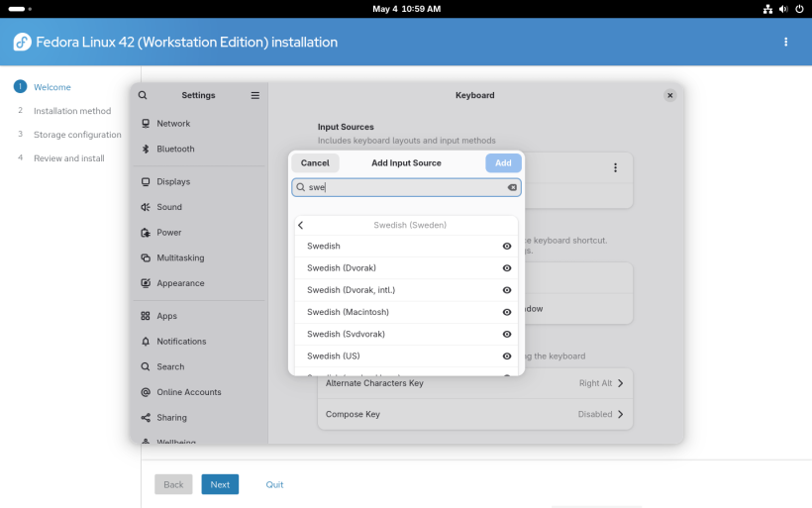Select Installation method step in installer
The height and width of the screenshot is (508, 812).
72,111
